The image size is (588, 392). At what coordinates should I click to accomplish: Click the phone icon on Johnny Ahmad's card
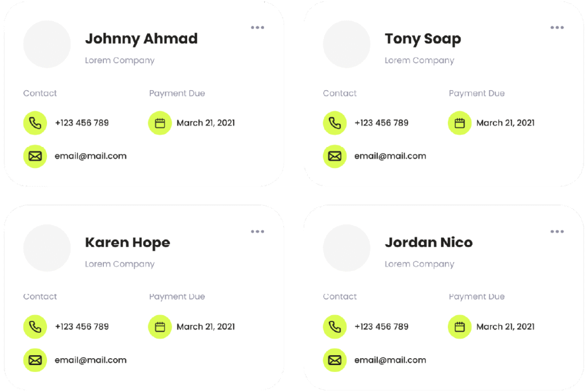tap(35, 123)
